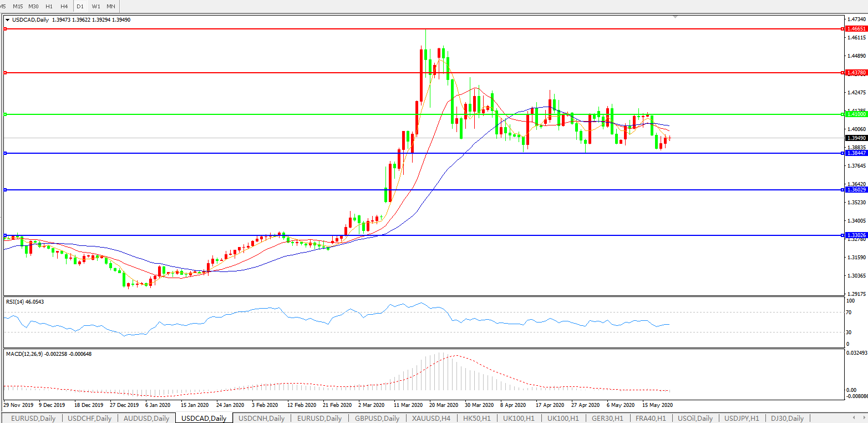Viewport: 868px width, 423px height.
Task: Switch chart to H4 timeframe
Action: [64, 6]
